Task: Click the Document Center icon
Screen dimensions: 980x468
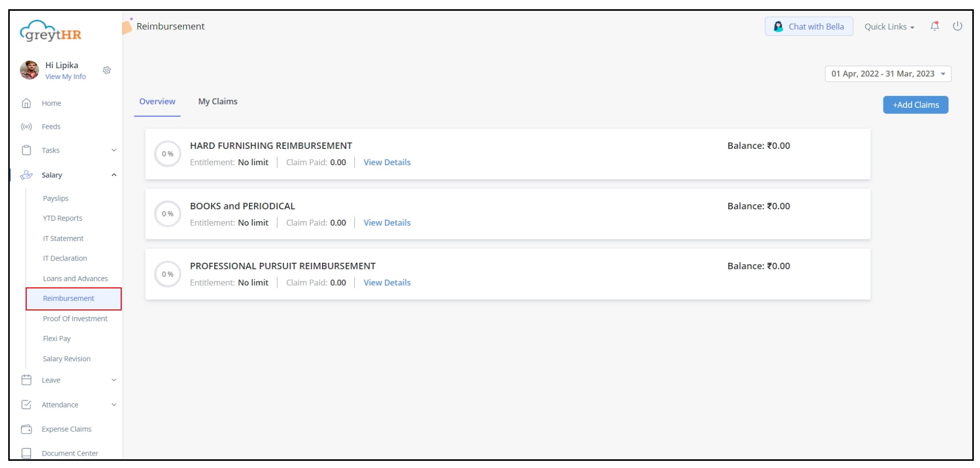Action: click(x=26, y=453)
